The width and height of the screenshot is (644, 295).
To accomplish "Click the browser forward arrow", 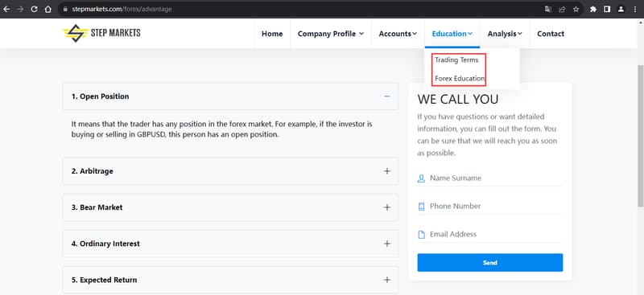I will pos(20,9).
